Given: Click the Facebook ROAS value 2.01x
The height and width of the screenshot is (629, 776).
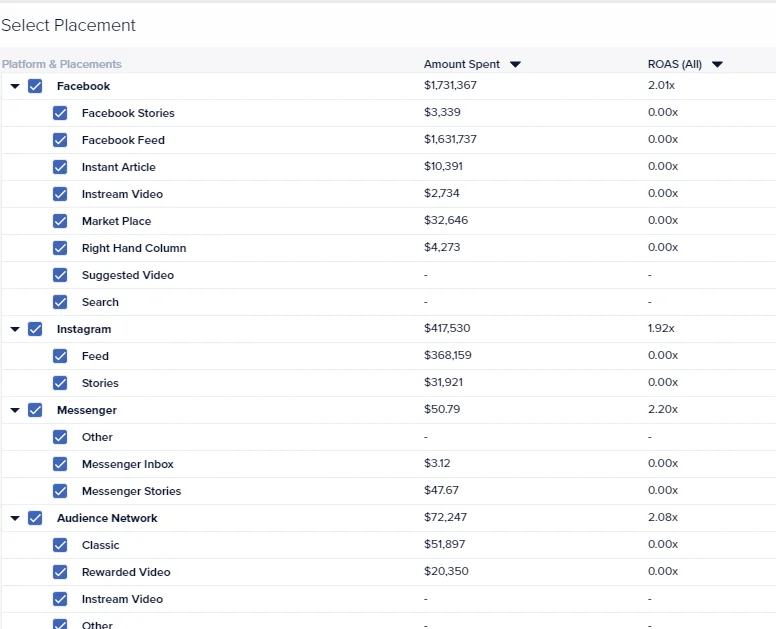Looking at the screenshot, I should point(661,85).
